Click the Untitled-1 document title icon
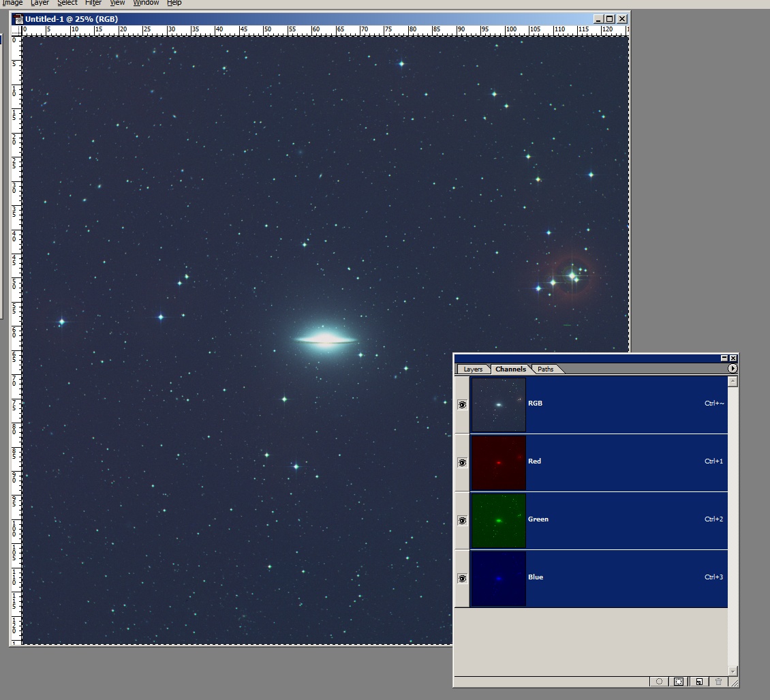Viewport: 770px width, 700px height. tap(18, 19)
